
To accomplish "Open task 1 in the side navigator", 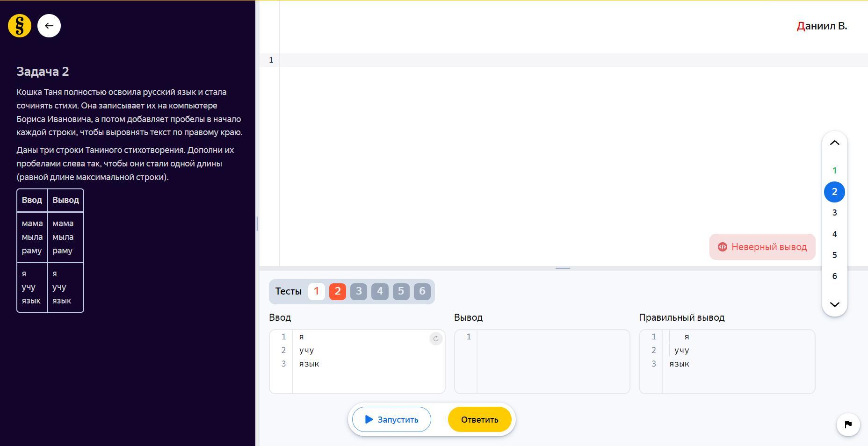I will click(x=834, y=171).
